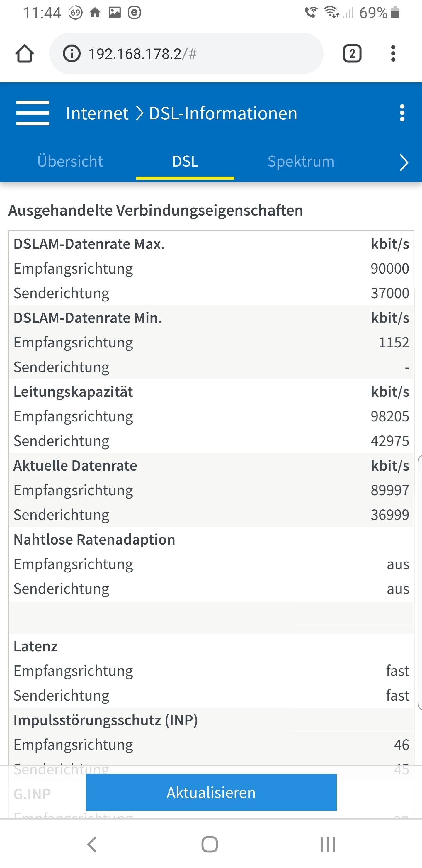Image resolution: width=422 pixels, height=868 pixels.
Task: Open FRITZ!Box page options menu
Action: pyautogui.click(x=402, y=113)
